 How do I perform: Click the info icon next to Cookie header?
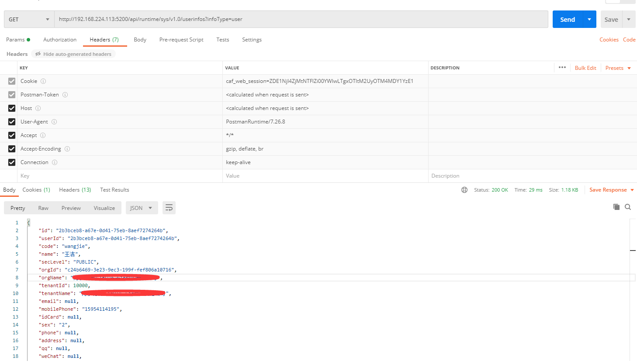[x=43, y=81]
